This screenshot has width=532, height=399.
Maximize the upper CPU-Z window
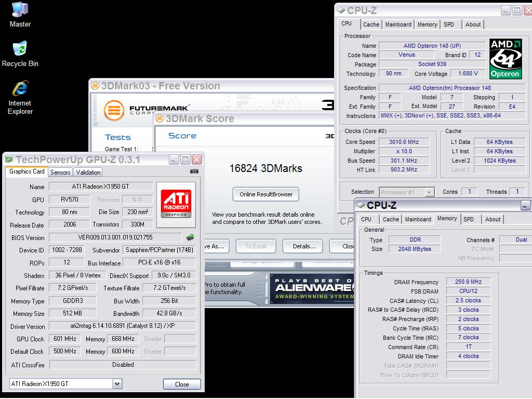(x=517, y=10)
